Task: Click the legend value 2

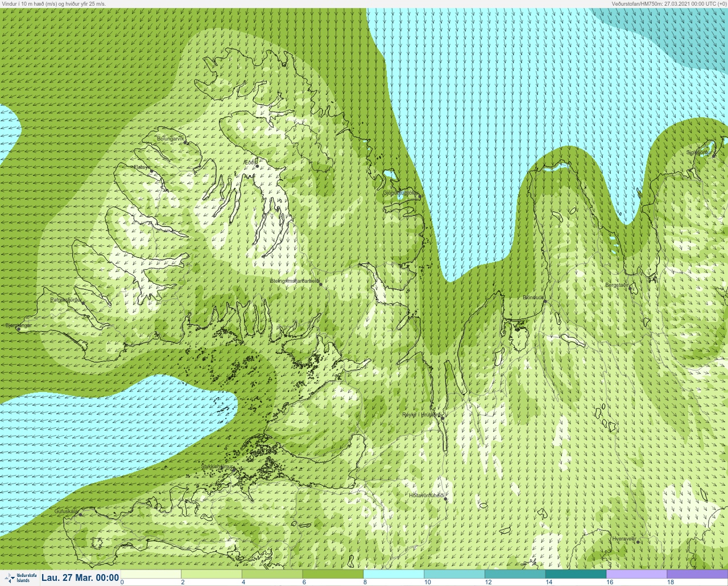Action: (183, 582)
